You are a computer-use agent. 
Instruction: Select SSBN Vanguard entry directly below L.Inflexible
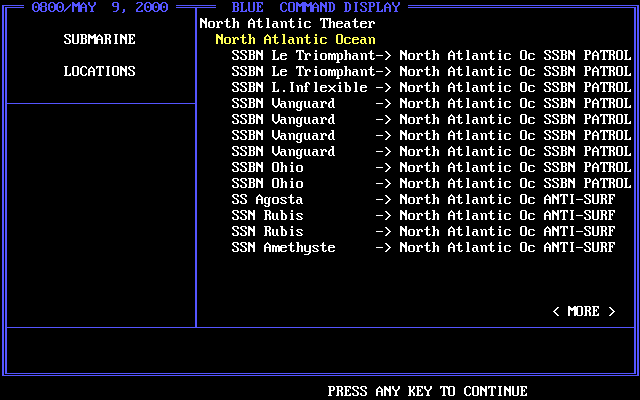[283, 103]
